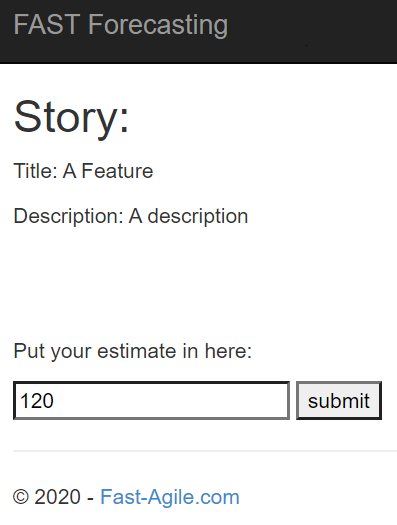This screenshot has width=397, height=525.
Task: Click the word Title: label
Action: [x=35, y=171]
